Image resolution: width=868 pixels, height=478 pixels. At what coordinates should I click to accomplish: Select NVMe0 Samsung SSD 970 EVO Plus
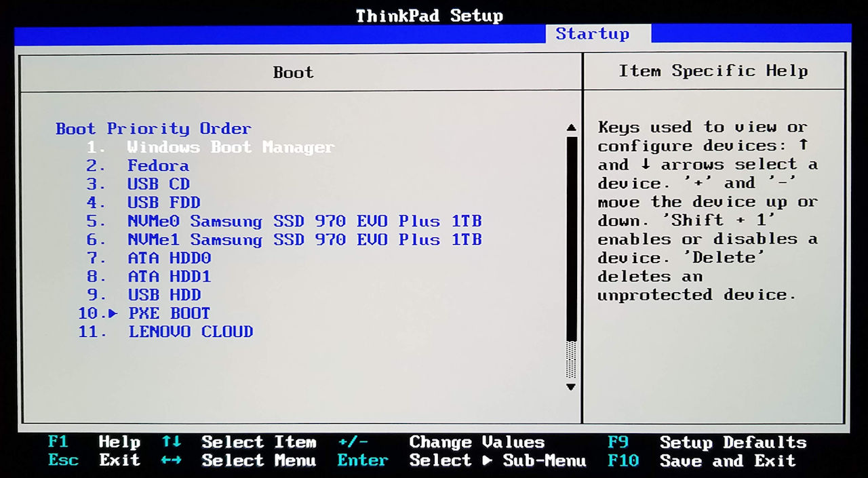click(304, 221)
